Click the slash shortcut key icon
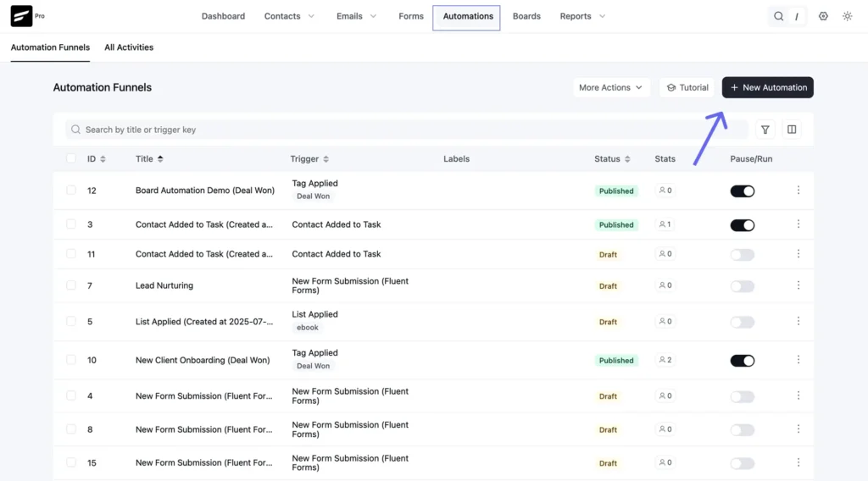868x481 pixels. point(797,17)
